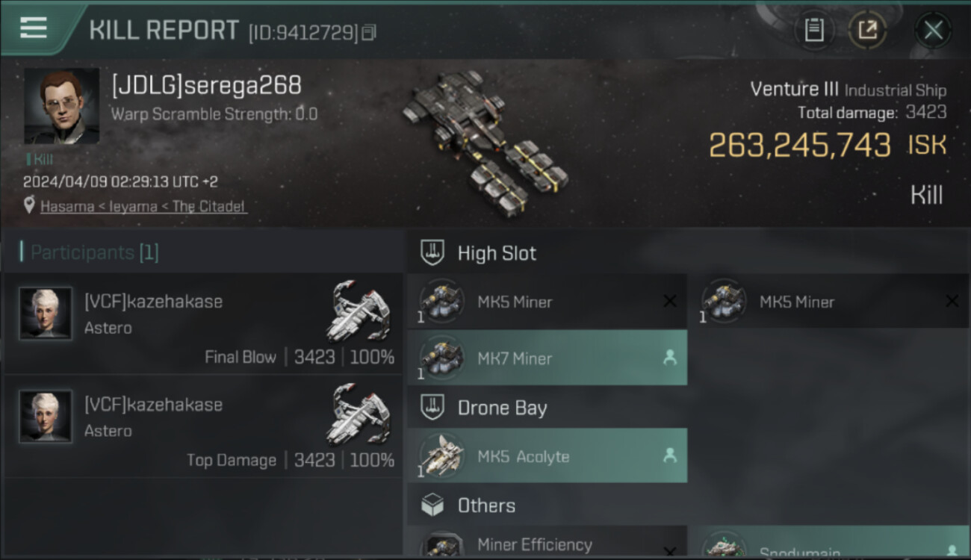View serega268's character portrait
971x560 pixels.
pyautogui.click(x=61, y=106)
